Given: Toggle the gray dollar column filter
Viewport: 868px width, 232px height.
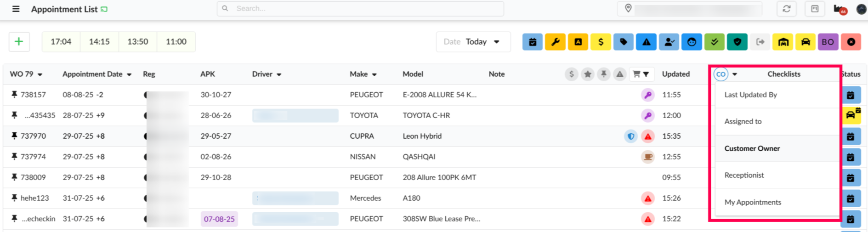Looking at the screenshot, I should coord(571,74).
